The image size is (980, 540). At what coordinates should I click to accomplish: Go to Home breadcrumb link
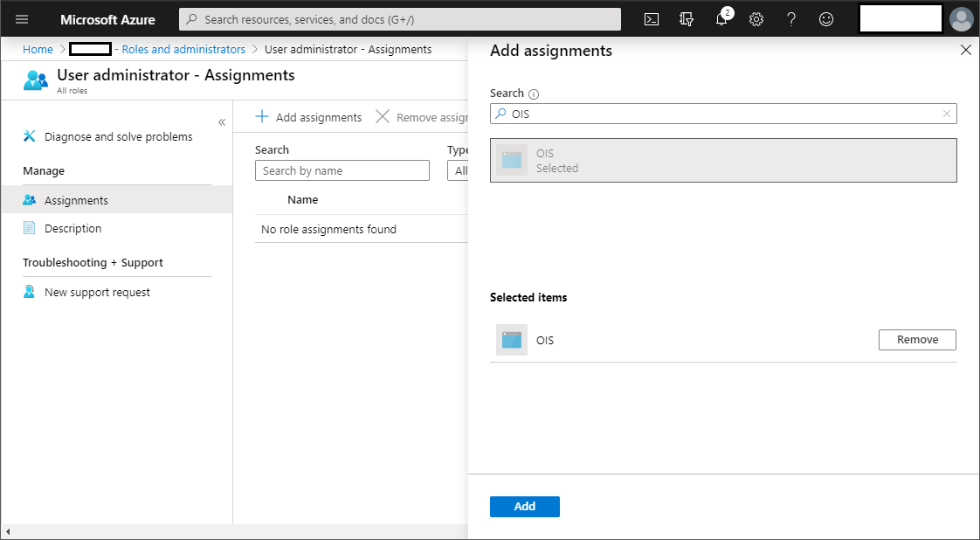pos(38,50)
